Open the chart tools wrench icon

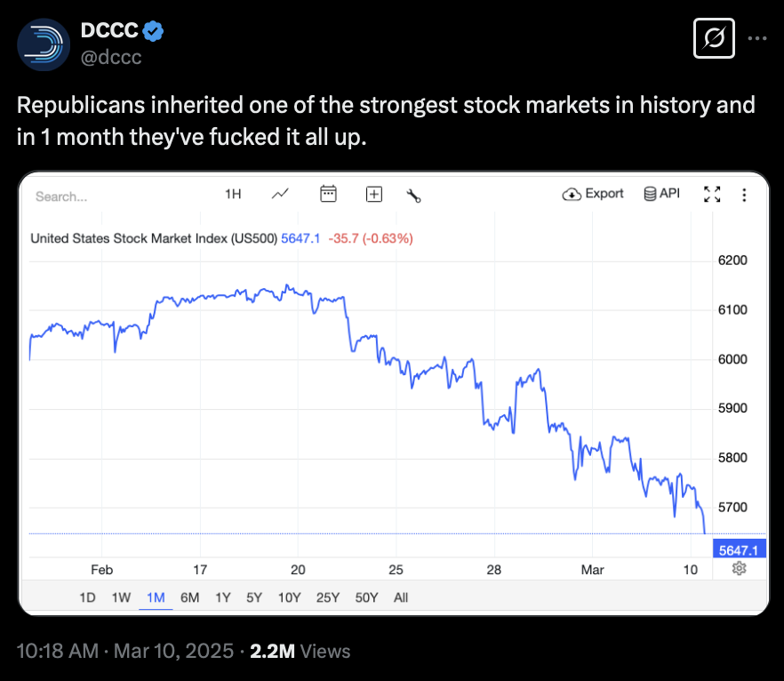(x=412, y=195)
